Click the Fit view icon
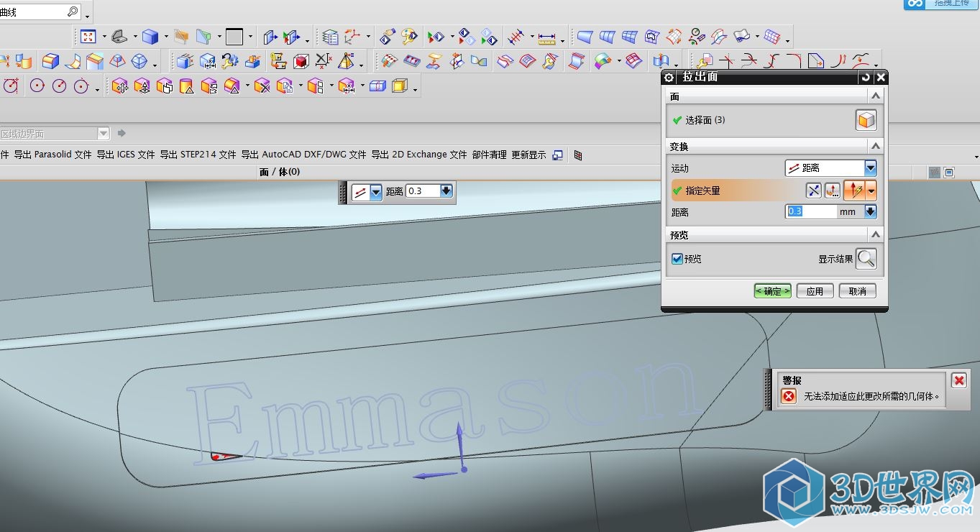Screen dimensions: 980x532 click(x=88, y=36)
